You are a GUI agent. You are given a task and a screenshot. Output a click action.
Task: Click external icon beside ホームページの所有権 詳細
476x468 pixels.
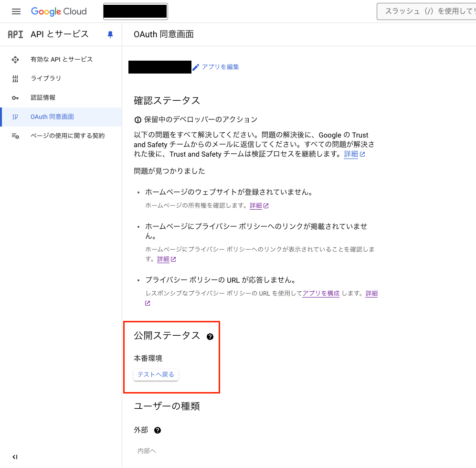tap(266, 206)
